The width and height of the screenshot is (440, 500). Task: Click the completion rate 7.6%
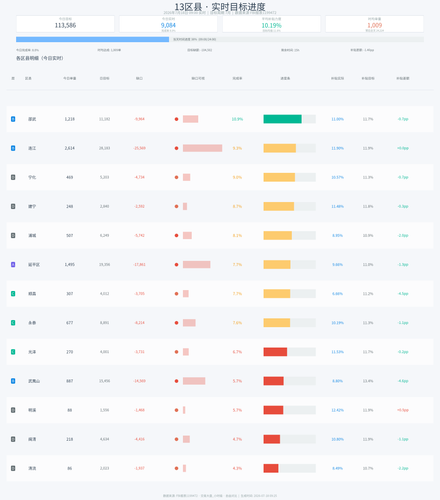coord(237,323)
